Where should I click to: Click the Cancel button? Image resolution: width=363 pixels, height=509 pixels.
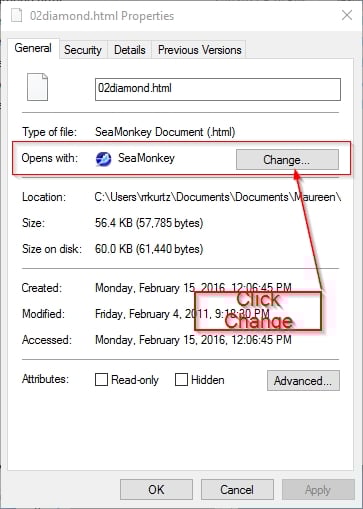click(x=237, y=490)
